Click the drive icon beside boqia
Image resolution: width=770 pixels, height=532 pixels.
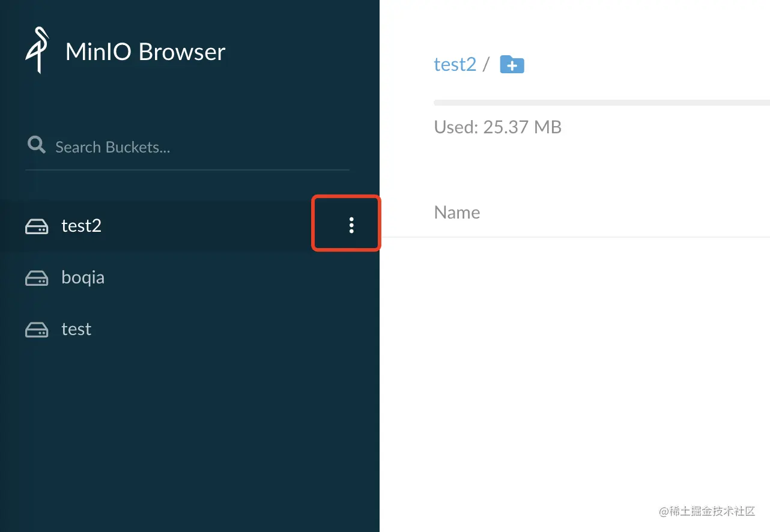(37, 278)
